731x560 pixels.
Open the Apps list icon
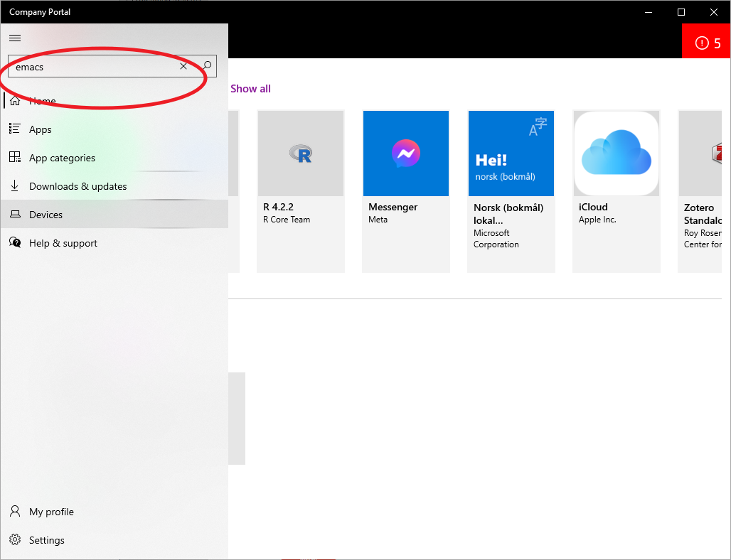coord(15,129)
